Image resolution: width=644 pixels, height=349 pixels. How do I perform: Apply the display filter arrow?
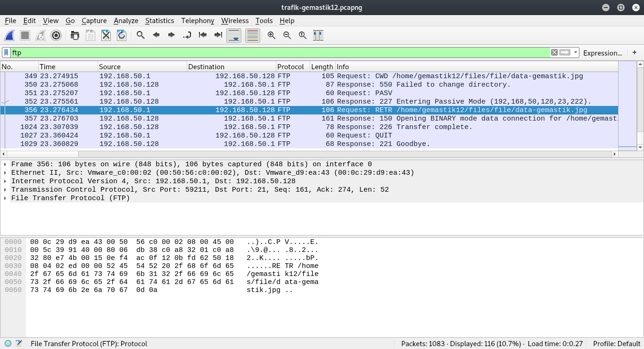tap(565, 53)
